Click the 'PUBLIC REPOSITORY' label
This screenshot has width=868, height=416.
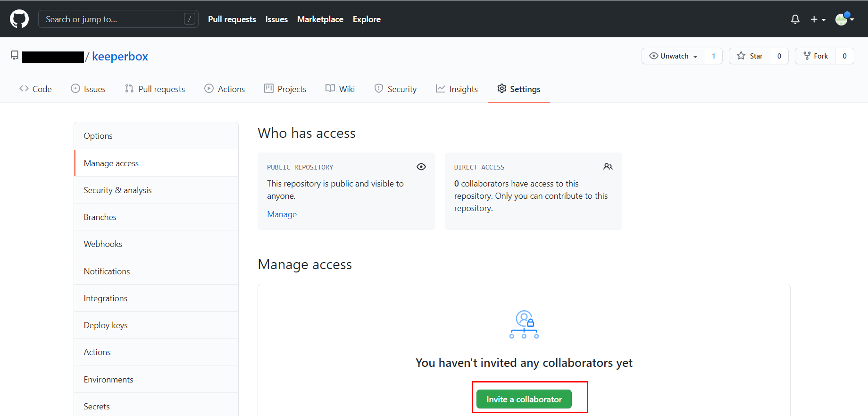coord(300,167)
